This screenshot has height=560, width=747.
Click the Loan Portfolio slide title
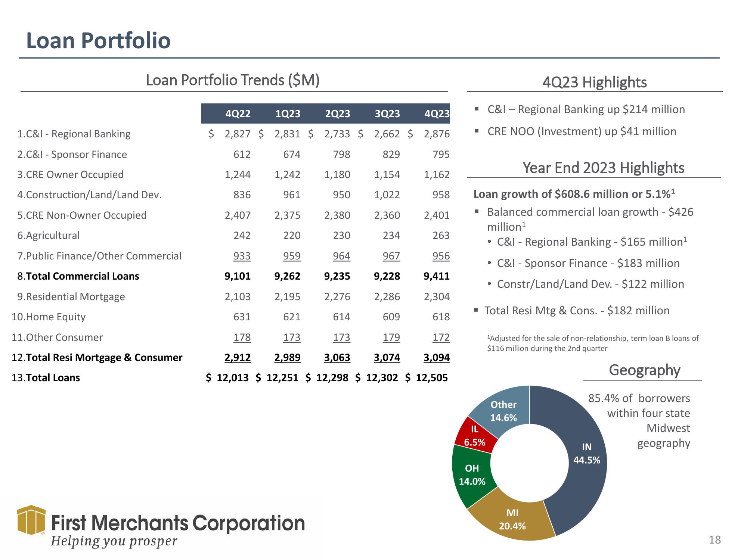coord(98,40)
